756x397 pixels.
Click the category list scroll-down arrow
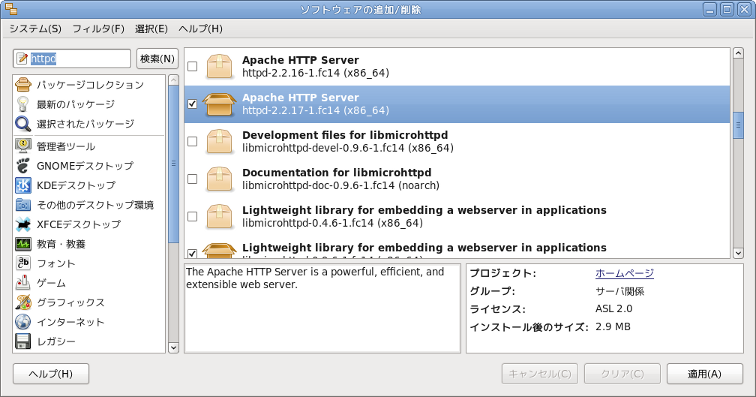tap(174, 347)
